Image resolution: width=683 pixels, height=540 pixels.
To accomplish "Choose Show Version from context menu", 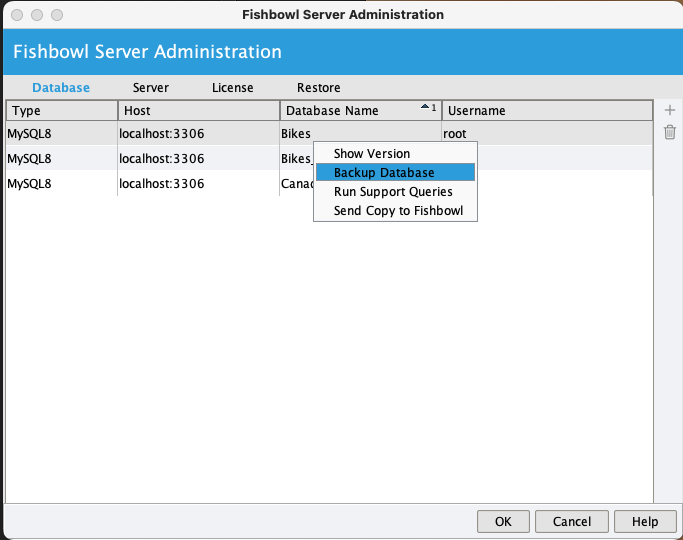I will [x=396, y=153].
